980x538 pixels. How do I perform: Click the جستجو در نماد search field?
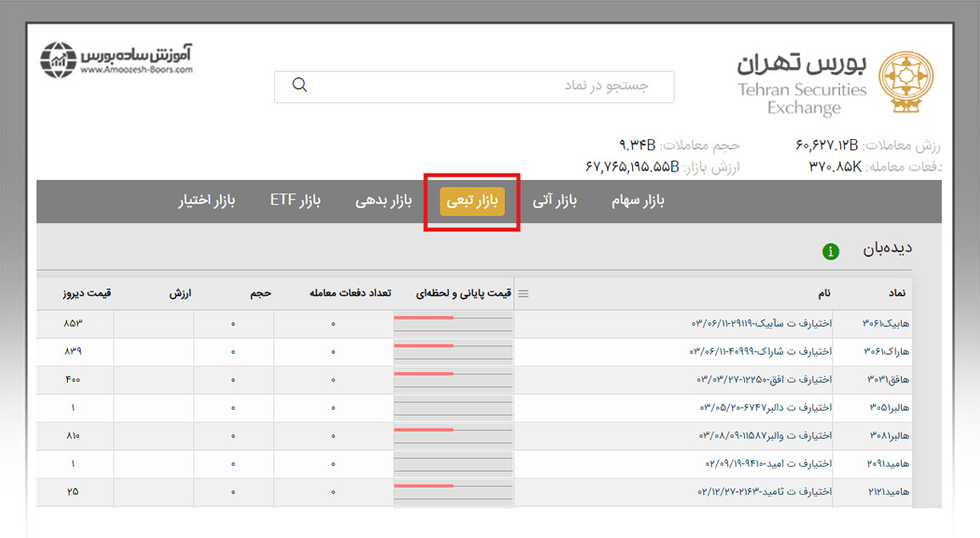click(509, 86)
